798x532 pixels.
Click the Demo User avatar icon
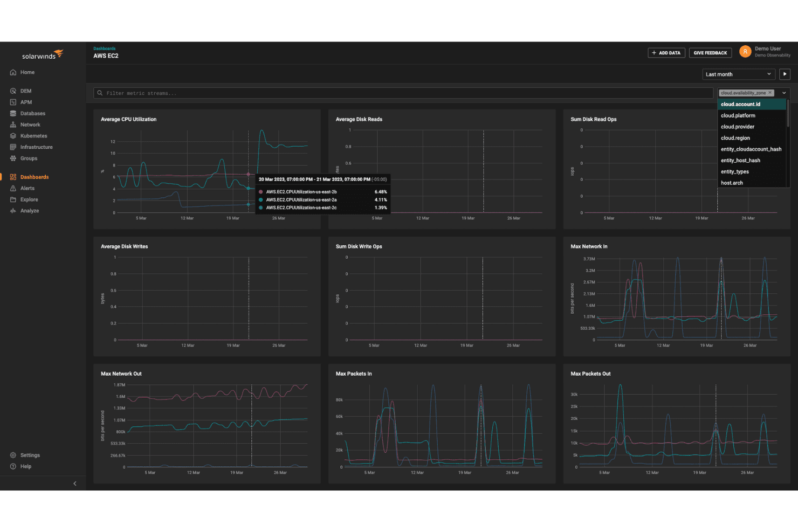(745, 52)
